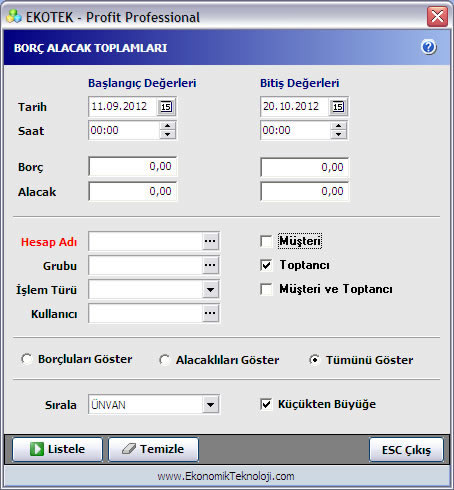
Task: Open calendar picker for end date
Action: click(x=338, y=107)
